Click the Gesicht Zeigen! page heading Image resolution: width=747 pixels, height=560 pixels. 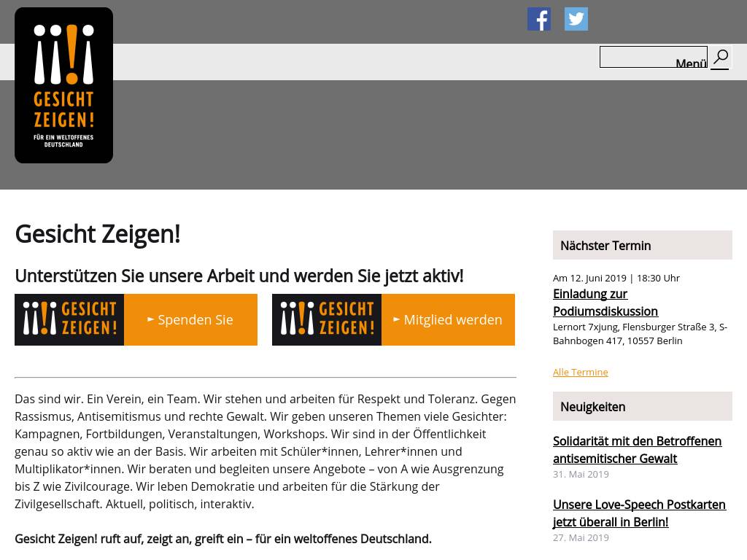(x=97, y=234)
